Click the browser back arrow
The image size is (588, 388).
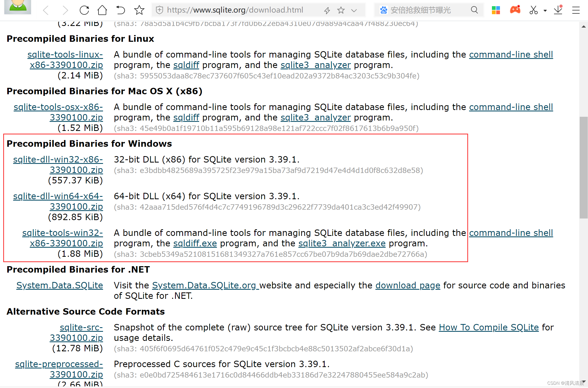pyautogui.click(x=46, y=10)
